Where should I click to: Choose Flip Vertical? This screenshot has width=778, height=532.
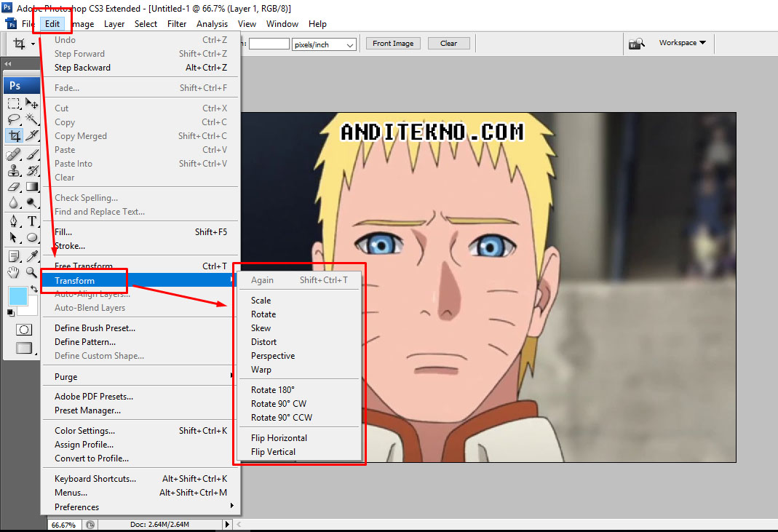click(x=299, y=452)
